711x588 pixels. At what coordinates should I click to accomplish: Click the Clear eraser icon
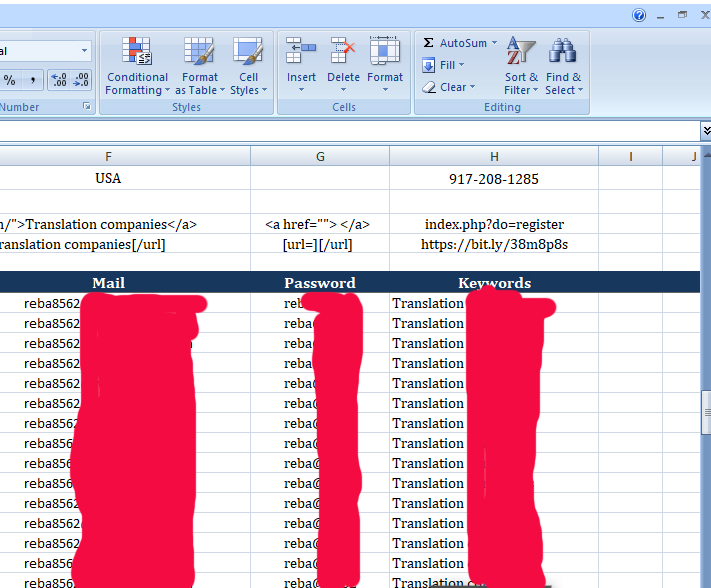tap(429, 87)
